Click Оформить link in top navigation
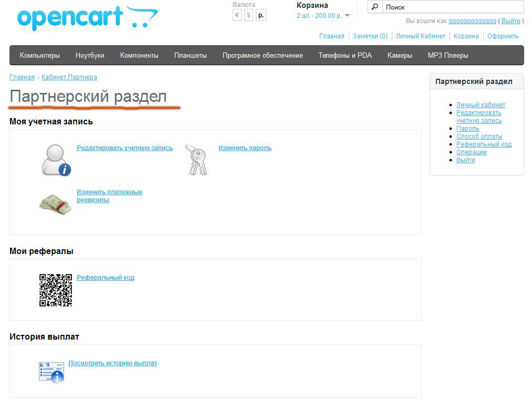Image resolution: width=532 pixels, height=401 pixels. click(503, 36)
